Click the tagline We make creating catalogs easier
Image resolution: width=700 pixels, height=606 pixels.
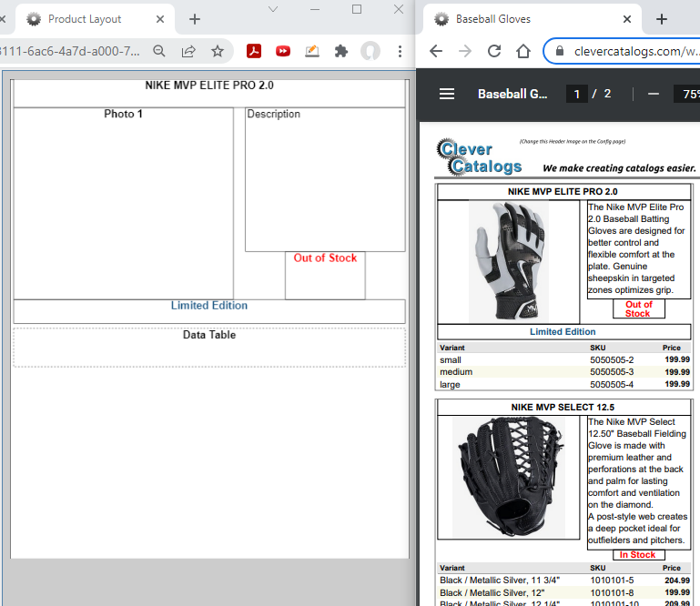(619, 168)
